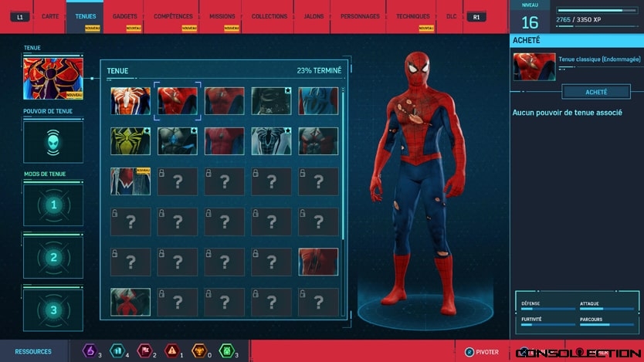Select the dark suit with blue chest glow
Viewport: 644px width, 362px height.
[x=178, y=141]
